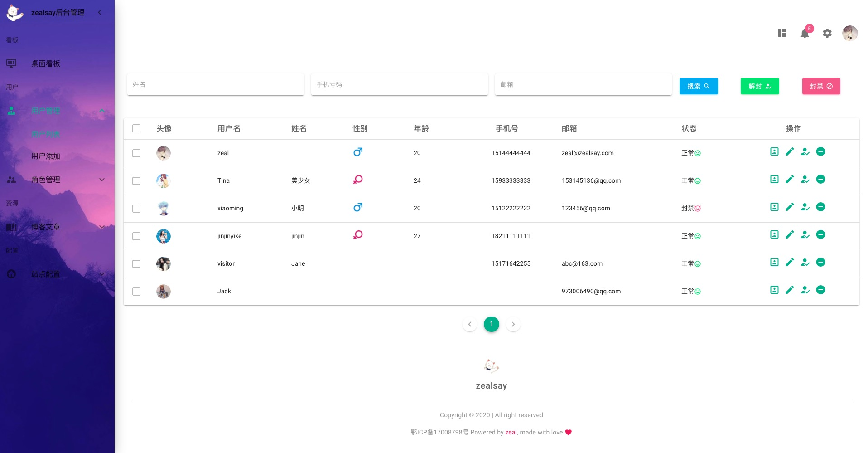Ban user visitor using the minus-circle icon
This screenshot has width=868, height=453.
tap(820, 262)
